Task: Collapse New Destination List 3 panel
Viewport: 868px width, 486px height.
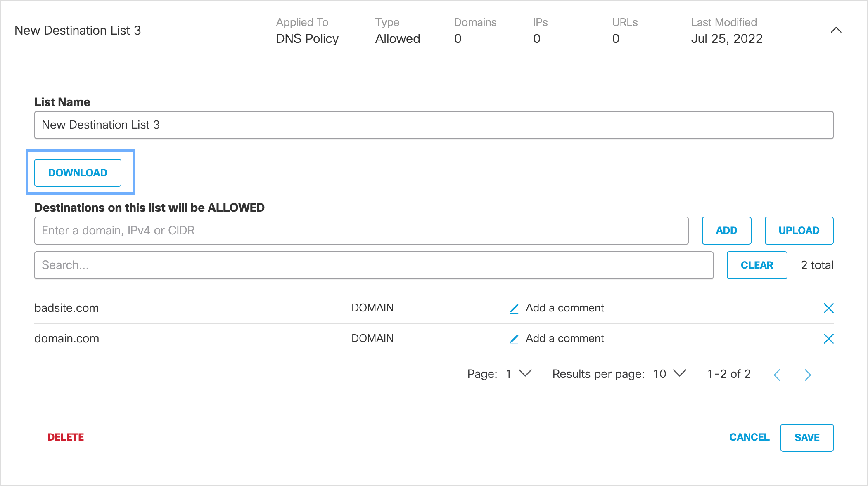Action: (x=836, y=30)
